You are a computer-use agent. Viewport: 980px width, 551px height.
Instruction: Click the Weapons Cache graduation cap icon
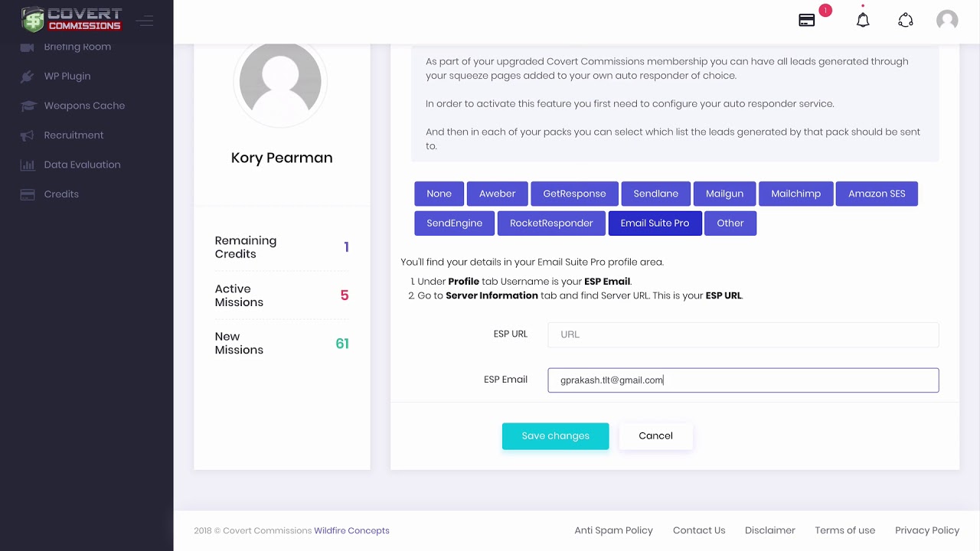[x=28, y=106]
